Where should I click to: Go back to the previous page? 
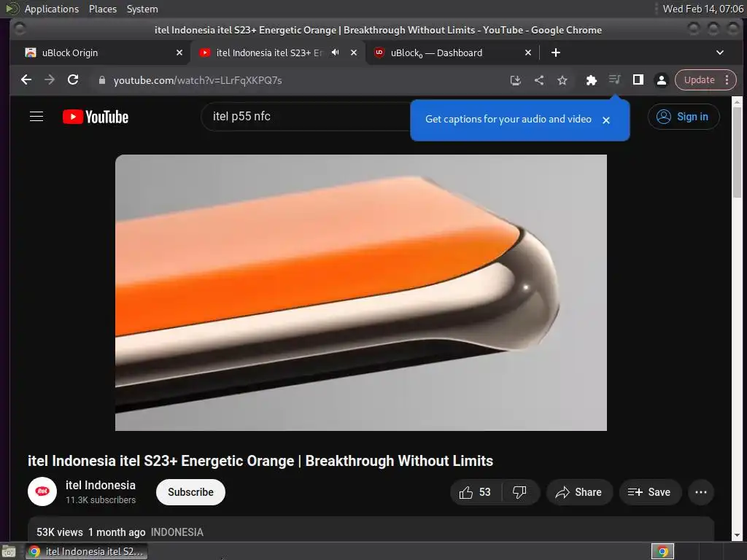tap(26, 80)
